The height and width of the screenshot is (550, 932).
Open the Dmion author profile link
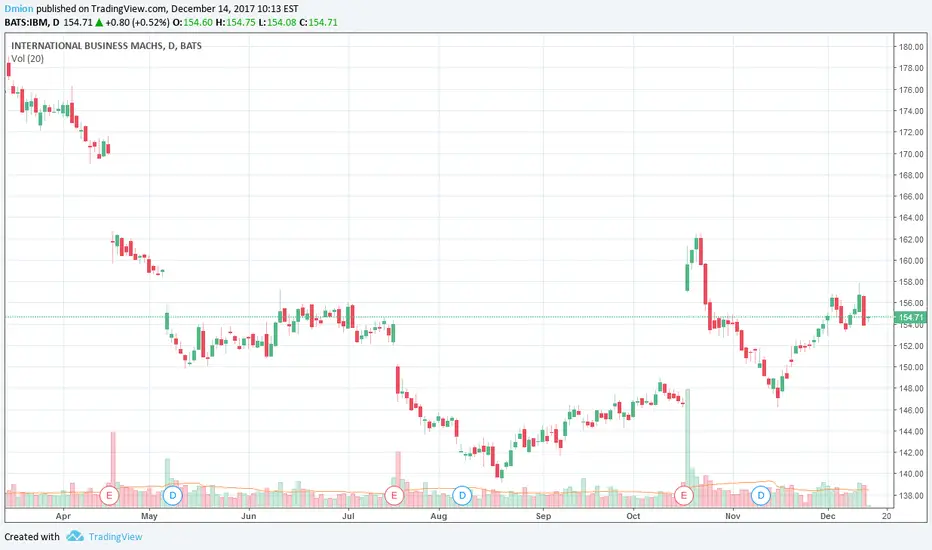coord(18,9)
